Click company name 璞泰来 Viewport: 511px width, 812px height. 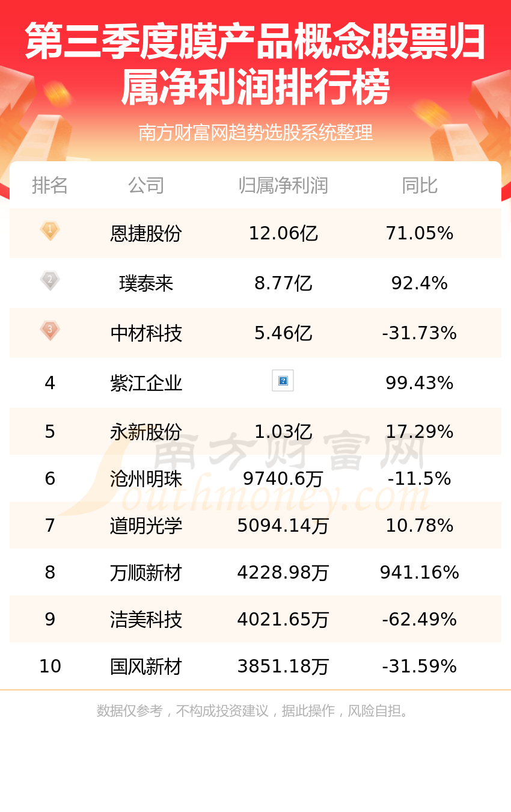[x=146, y=283]
